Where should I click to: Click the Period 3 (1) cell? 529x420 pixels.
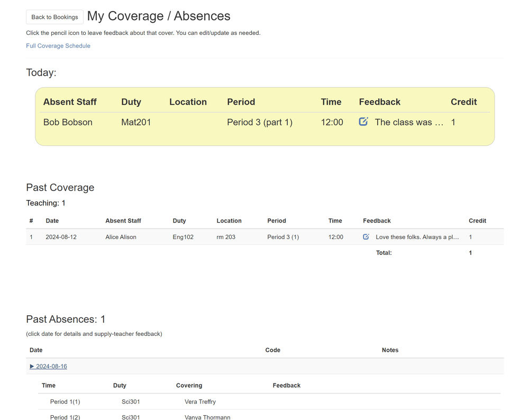(x=283, y=237)
